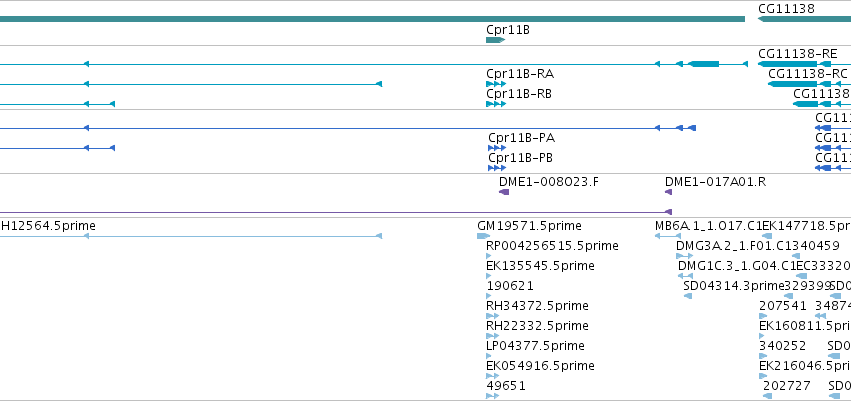Click the Cpr11B-RA transcript arrows
Viewport: 851px width, 401px height.
(x=496, y=84)
